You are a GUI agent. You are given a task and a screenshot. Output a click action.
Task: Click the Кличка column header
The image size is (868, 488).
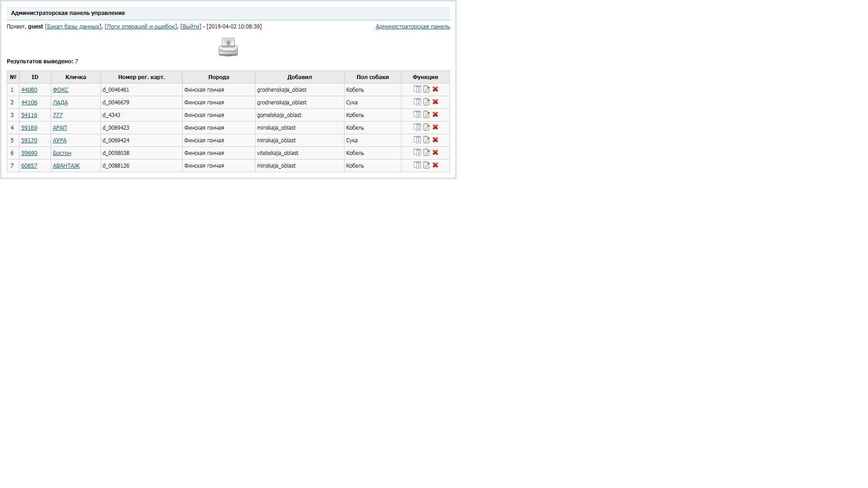point(75,77)
